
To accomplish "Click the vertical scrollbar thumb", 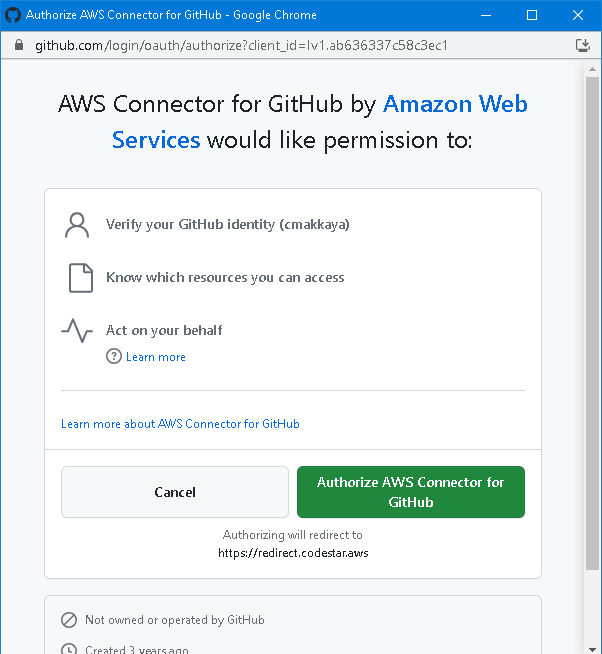I will click(592, 323).
